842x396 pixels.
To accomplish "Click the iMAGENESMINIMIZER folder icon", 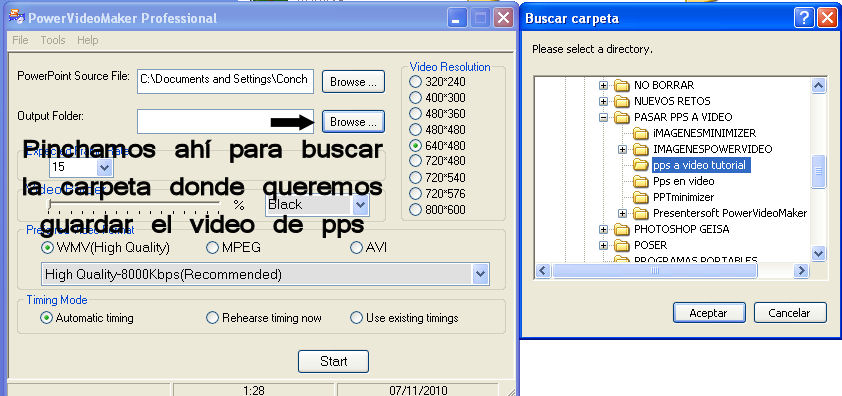I will click(641, 133).
